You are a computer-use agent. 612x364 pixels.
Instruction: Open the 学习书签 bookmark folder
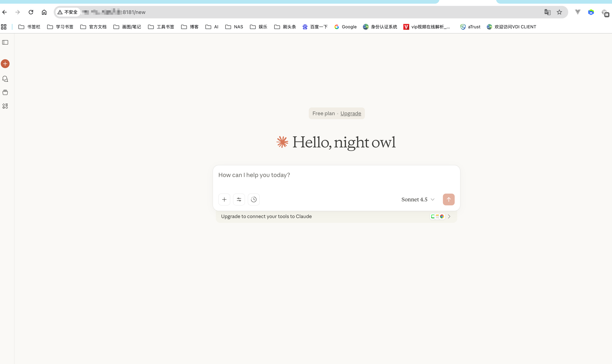point(60,27)
